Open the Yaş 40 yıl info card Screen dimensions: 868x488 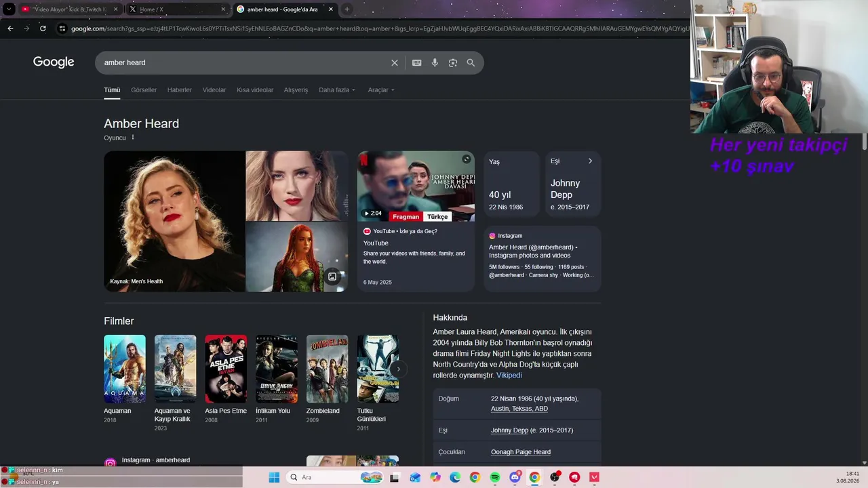(511, 185)
